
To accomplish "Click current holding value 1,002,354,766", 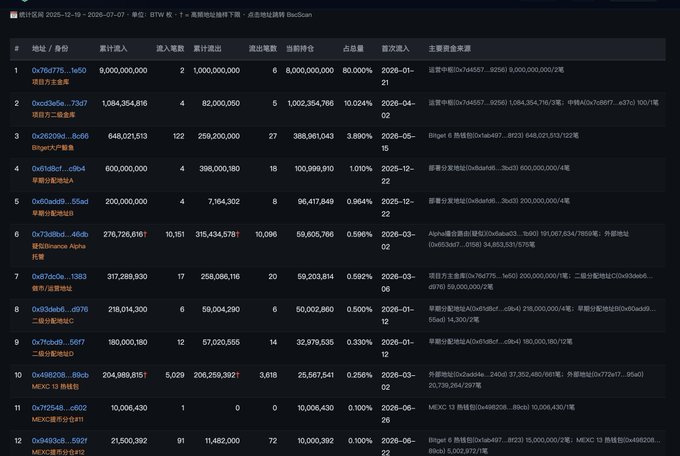I will pyautogui.click(x=311, y=103).
